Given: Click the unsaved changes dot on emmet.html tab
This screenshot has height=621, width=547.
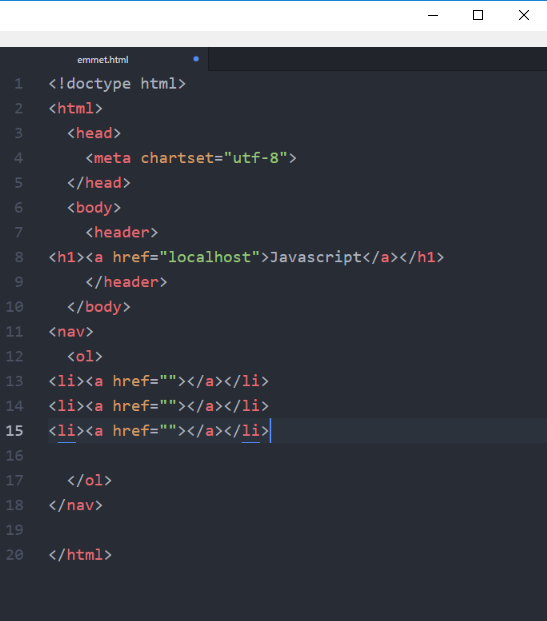Looking at the screenshot, I should click(196, 59).
